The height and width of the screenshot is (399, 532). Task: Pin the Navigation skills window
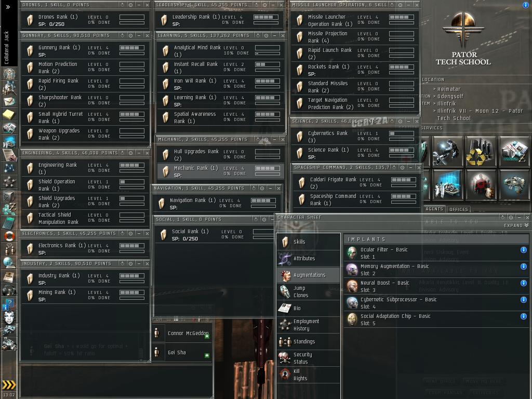coord(262,188)
